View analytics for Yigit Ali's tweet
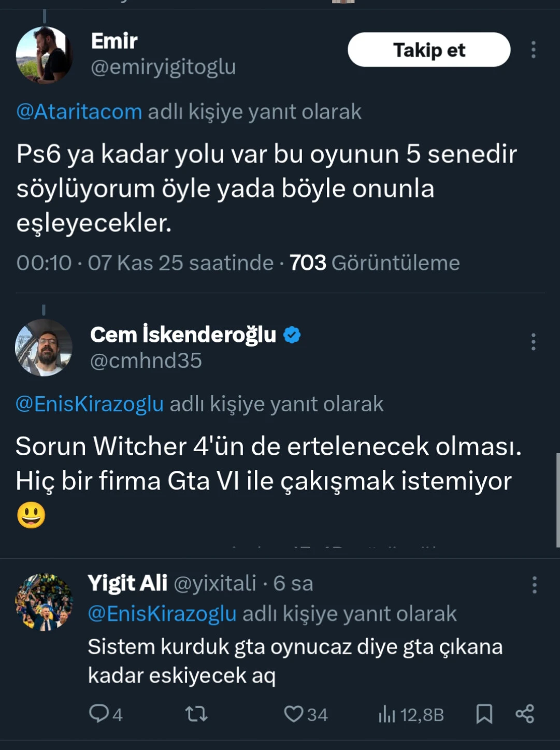Screen dimensions: 560x750 (x=386, y=715)
